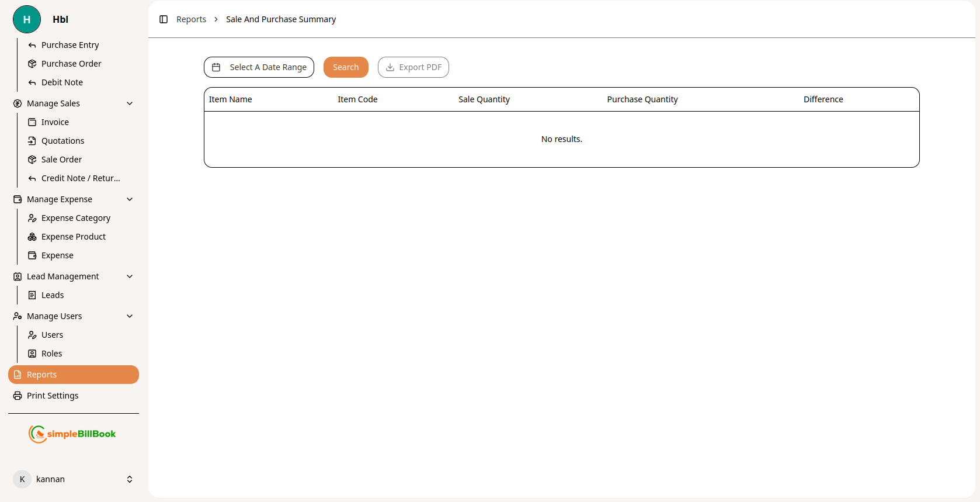
Task: Click the Reports breadcrumb link
Action: click(x=191, y=19)
